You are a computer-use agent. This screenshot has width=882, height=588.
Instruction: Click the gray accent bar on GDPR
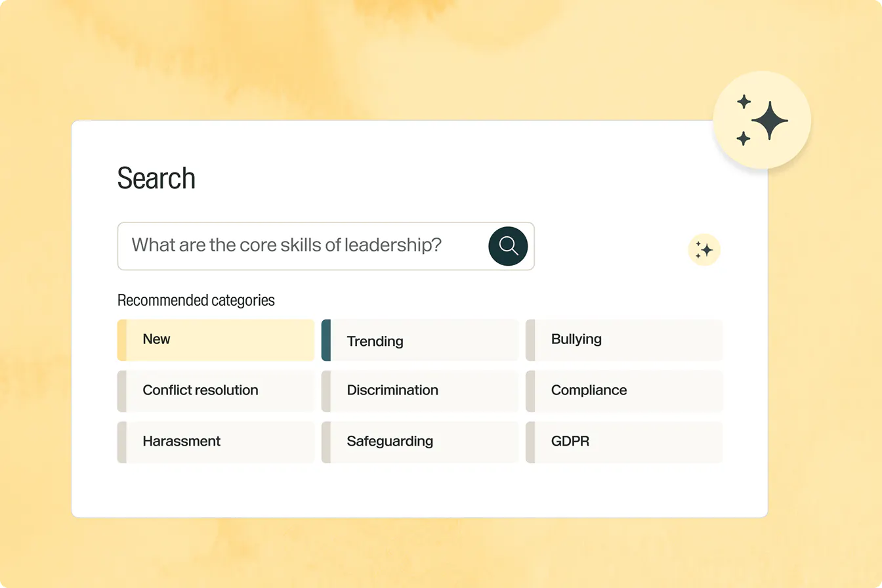tap(530, 442)
